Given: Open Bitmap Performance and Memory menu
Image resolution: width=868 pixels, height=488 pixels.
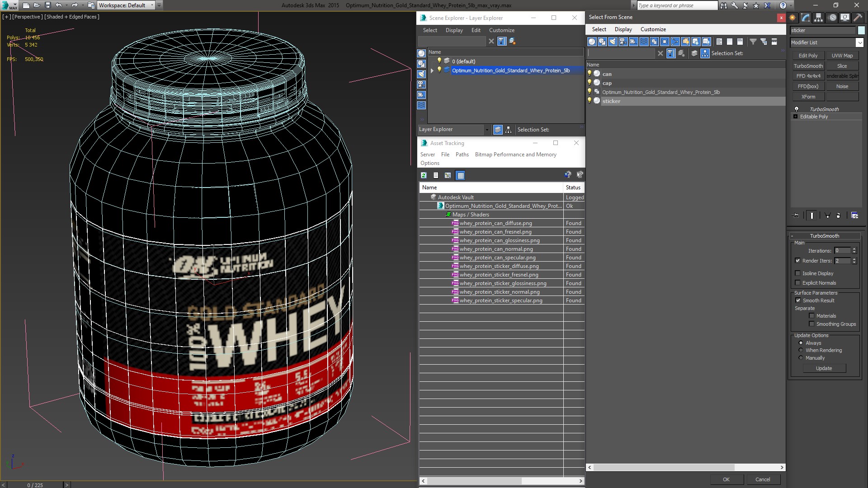Looking at the screenshot, I should (515, 155).
